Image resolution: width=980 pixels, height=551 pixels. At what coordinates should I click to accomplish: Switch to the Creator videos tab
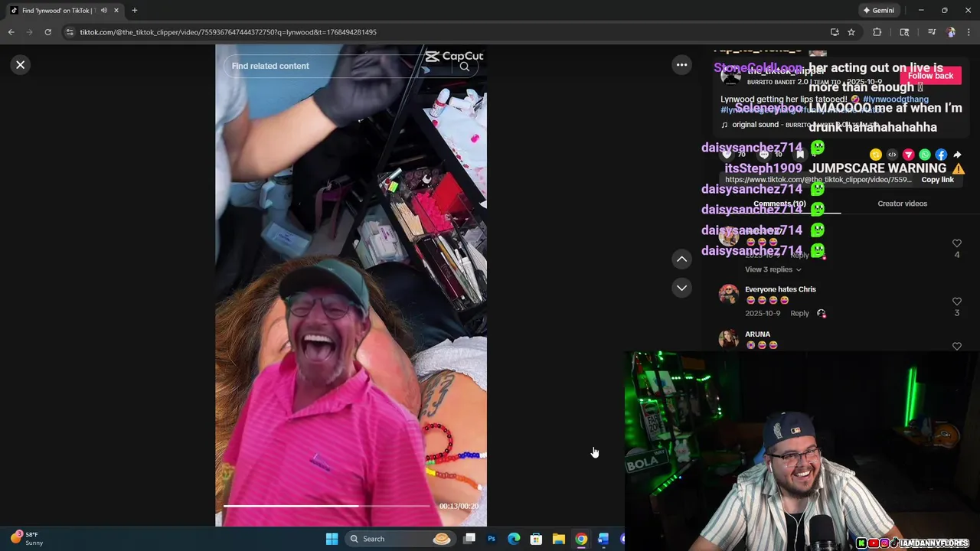pos(902,204)
